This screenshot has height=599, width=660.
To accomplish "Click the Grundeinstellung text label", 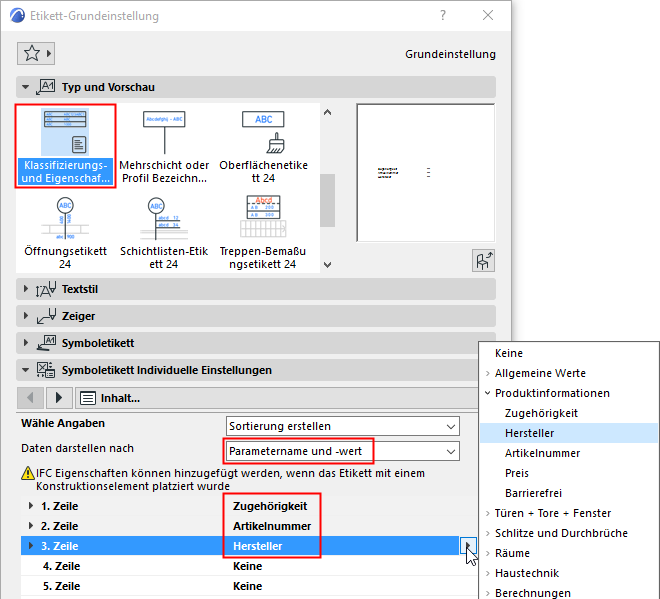I will [x=450, y=54].
